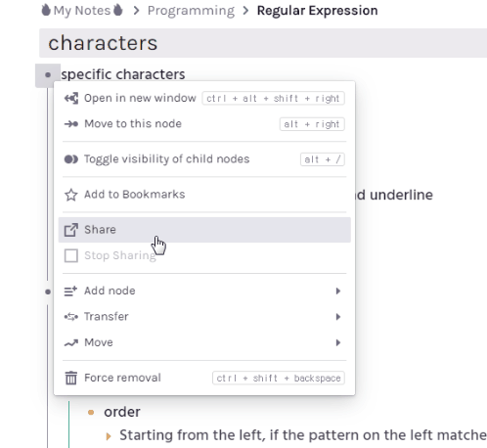The height and width of the screenshot is (448, 487).
Task: Click the Transfer arrows icon
Action: tap(71, 317)
